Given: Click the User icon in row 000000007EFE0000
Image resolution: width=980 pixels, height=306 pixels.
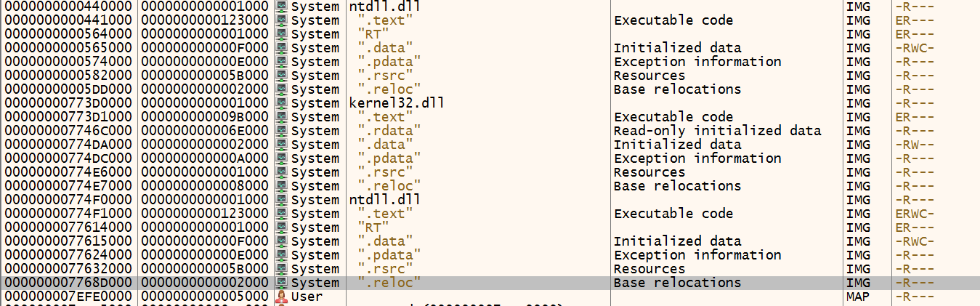Looking at the screenshot, I should [x=282, y=297].
